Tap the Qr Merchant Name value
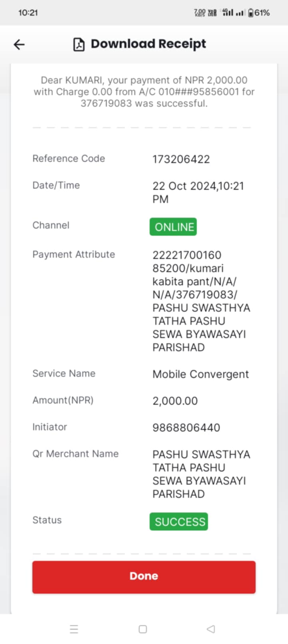 (x=201, y=474)
